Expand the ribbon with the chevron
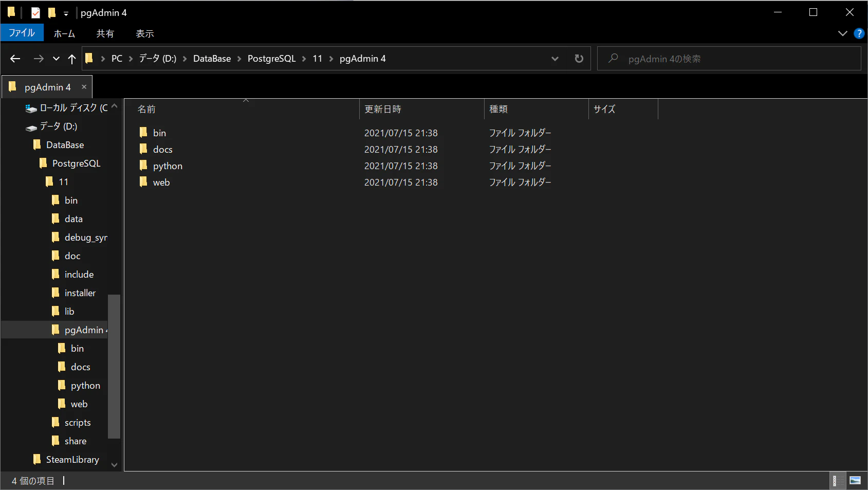This screenshot has height=490, width=868. coord(843,33)
